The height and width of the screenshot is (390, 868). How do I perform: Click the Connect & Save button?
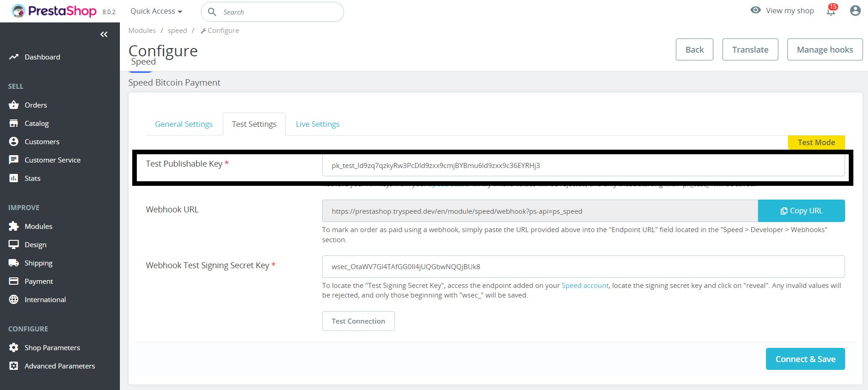coord(805,359)
